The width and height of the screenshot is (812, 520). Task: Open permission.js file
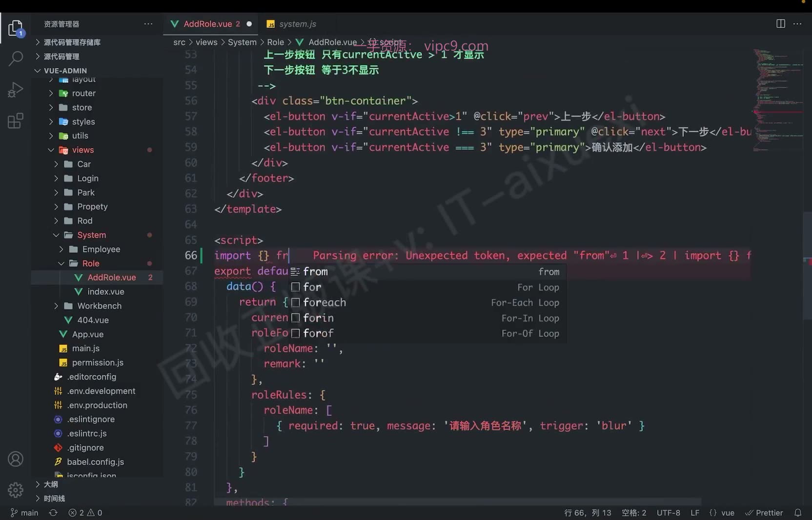point(98,362)
